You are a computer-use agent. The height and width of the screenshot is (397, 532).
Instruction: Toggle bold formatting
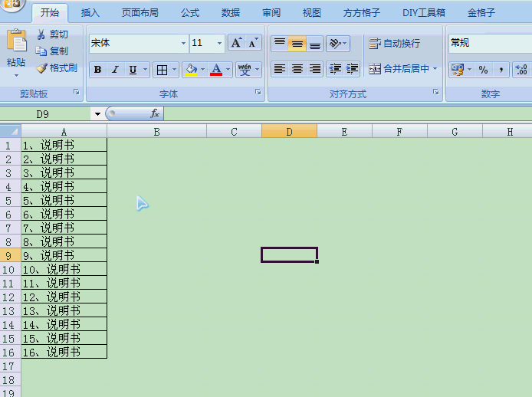point(97,71)
